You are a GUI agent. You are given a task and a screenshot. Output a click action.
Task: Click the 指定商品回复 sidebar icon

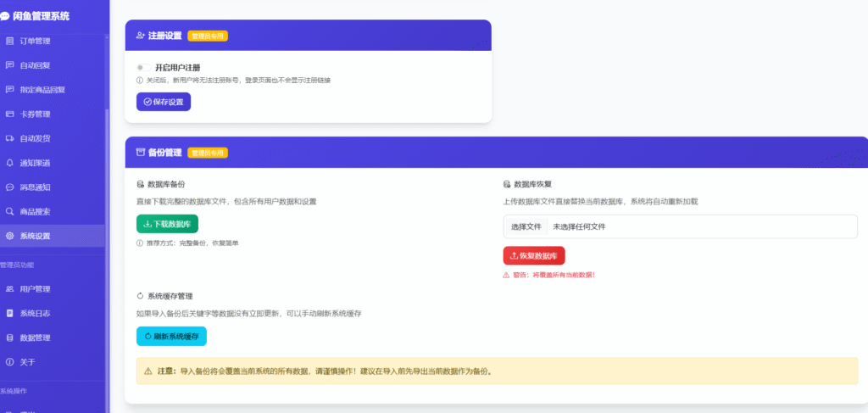[x=9, y=90]
